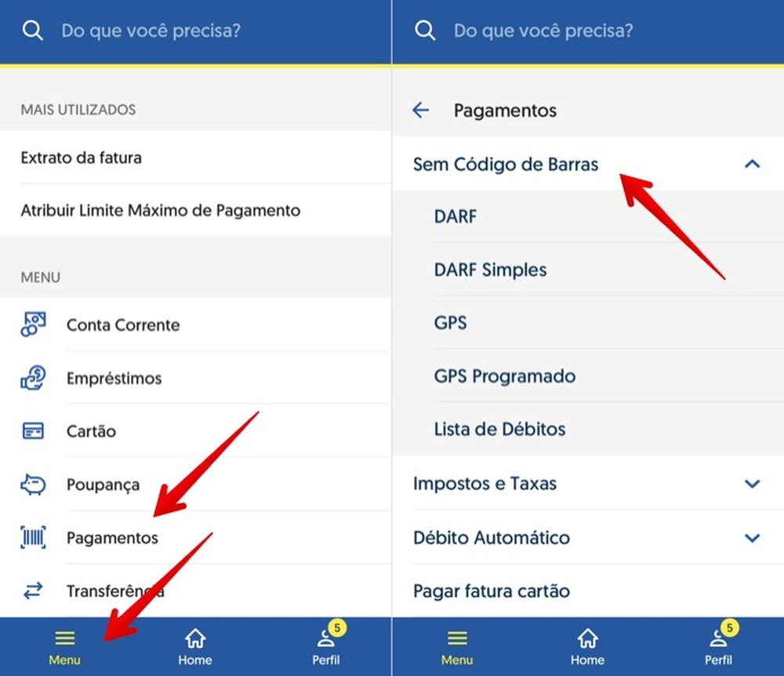Click the Empréstimos hand-with-coin icon

(x=31, y=378)
